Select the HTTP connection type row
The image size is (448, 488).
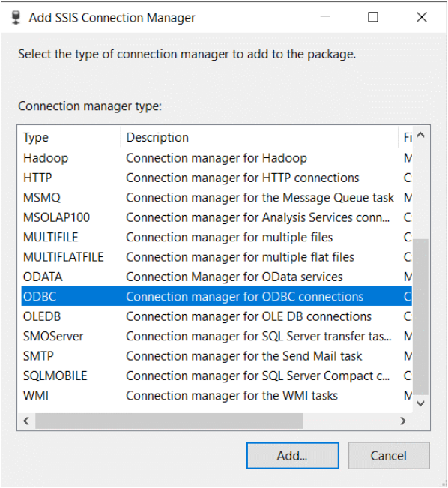tap(217, 178)
